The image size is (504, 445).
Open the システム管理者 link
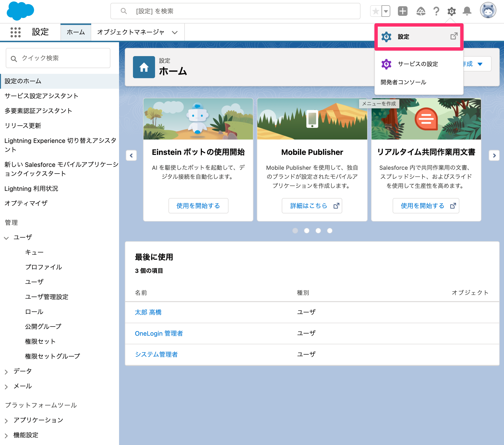(156, 354)
